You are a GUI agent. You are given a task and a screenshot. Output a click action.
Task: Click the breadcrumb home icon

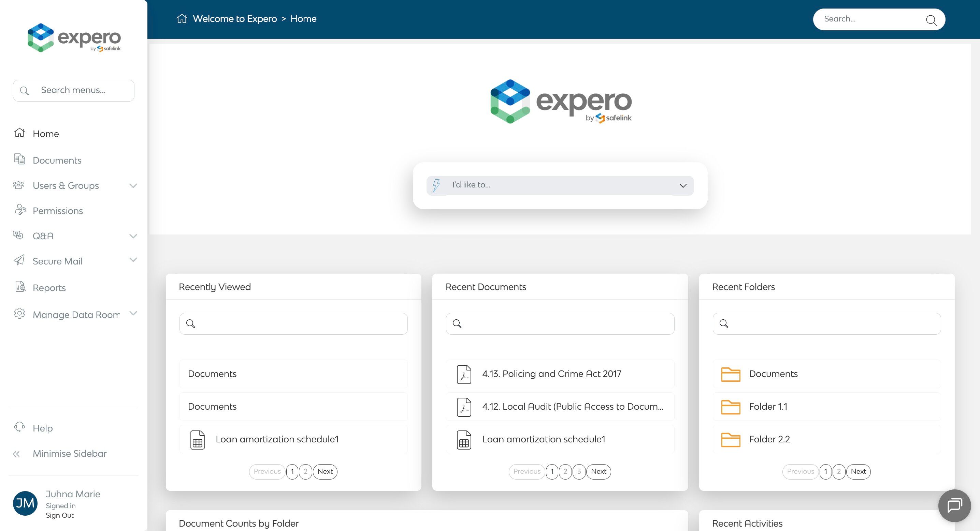pos(182,19)
